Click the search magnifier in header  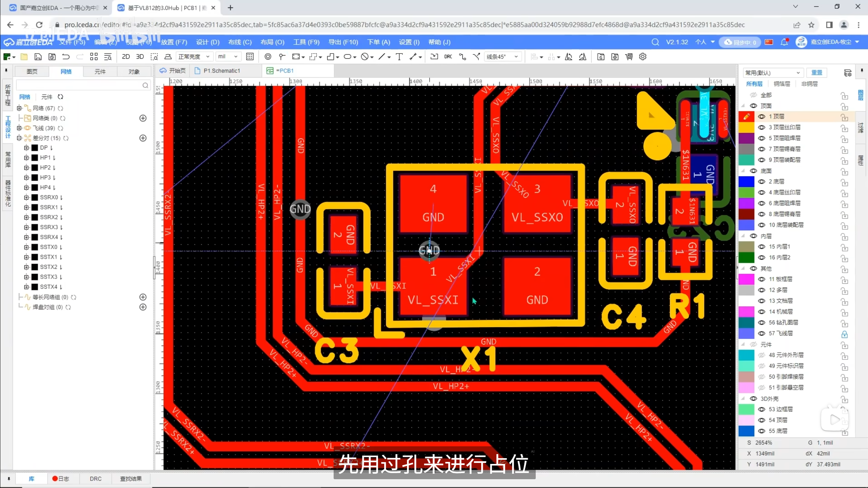(655, 42)
